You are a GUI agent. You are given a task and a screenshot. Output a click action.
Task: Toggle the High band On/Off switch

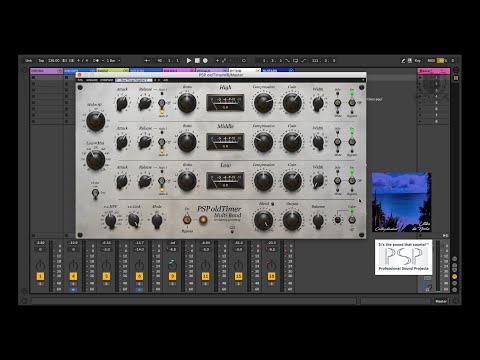[x=352, y=102]
